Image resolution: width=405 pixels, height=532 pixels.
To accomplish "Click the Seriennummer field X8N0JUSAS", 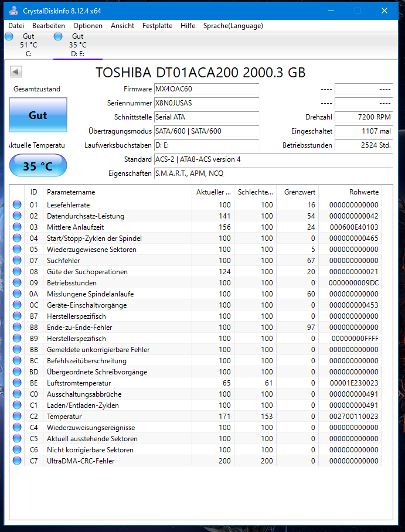I will point(206,103).
